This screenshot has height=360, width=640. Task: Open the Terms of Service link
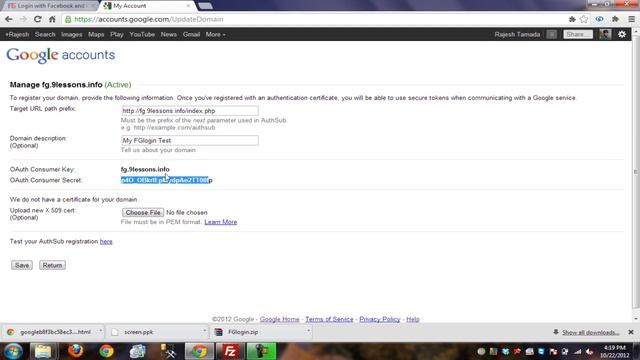[x=329, y=319]
